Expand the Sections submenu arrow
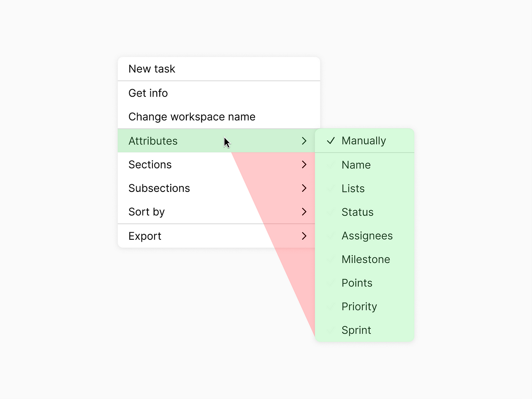Screen dimensions: 532x399 (304, 165)
